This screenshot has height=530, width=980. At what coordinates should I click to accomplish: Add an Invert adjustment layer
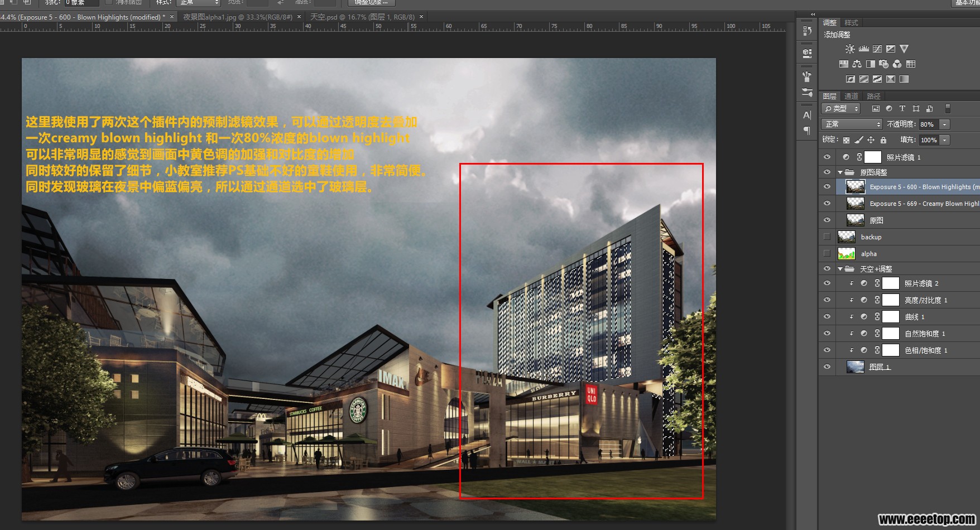tap(851, 79)
